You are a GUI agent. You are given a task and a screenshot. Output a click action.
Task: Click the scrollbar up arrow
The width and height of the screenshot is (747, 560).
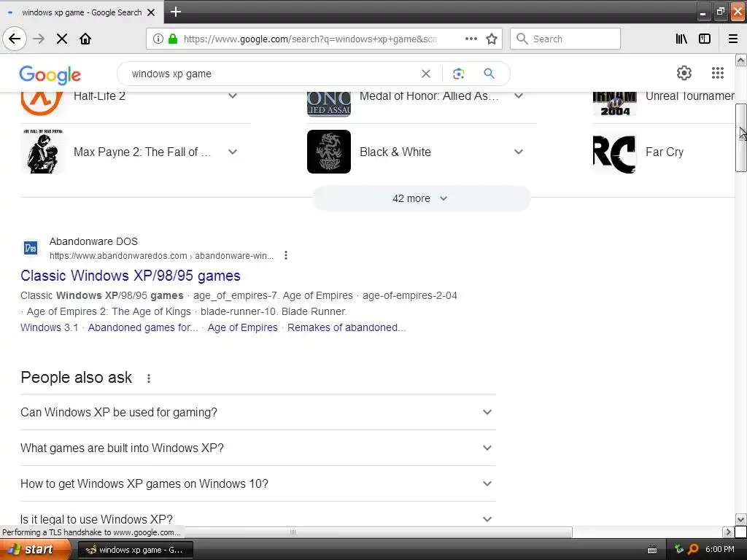point(740,60)
